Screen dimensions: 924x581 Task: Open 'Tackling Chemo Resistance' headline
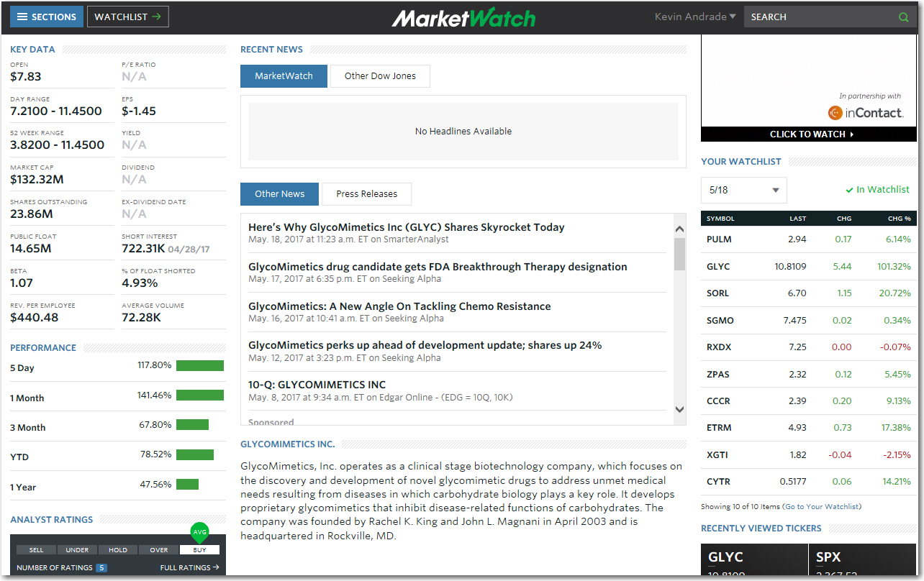[x=399, y=306]
